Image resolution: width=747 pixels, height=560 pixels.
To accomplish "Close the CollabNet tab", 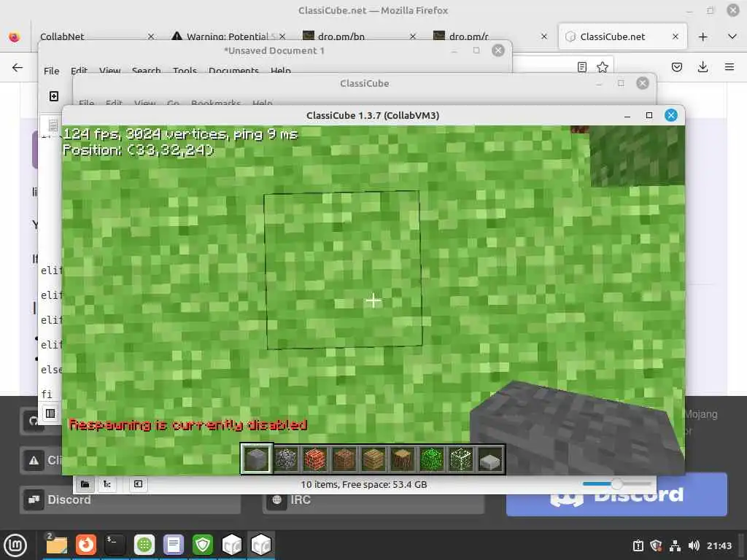I will coord(150,36).
